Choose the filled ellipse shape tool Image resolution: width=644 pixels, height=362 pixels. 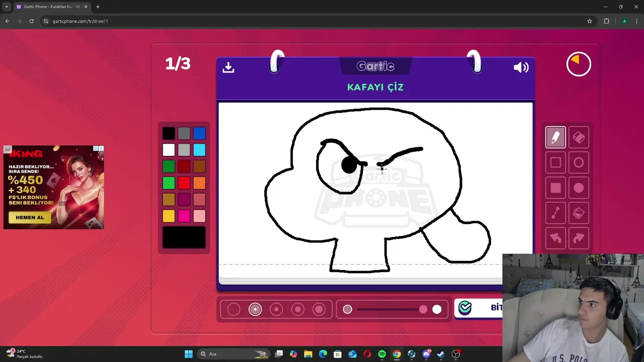pos(579,188)
